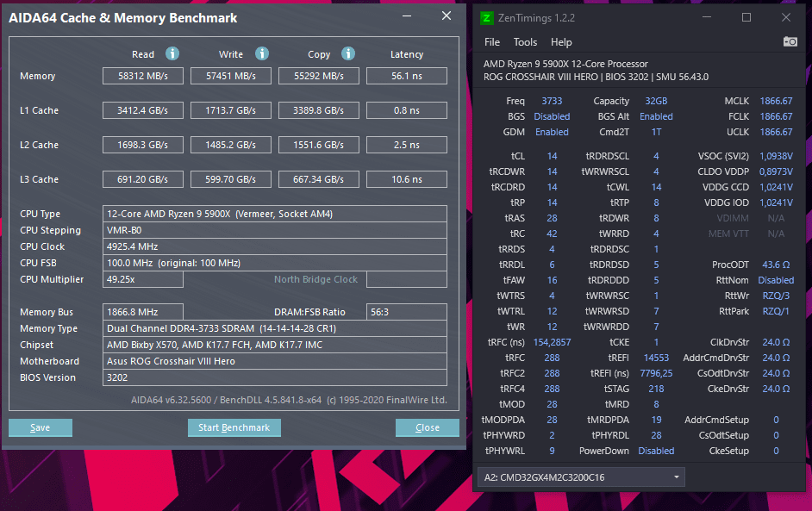The image size is (812, 511).
Task: Click L3 Cache Write value 599.70 GB/s
Action: tap(231, 179)
